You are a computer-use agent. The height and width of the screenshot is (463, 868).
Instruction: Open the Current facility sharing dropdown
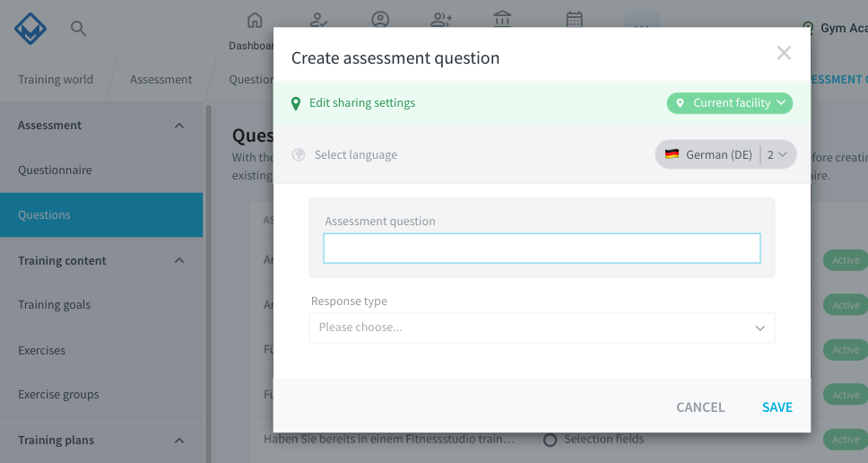[730, 103]
